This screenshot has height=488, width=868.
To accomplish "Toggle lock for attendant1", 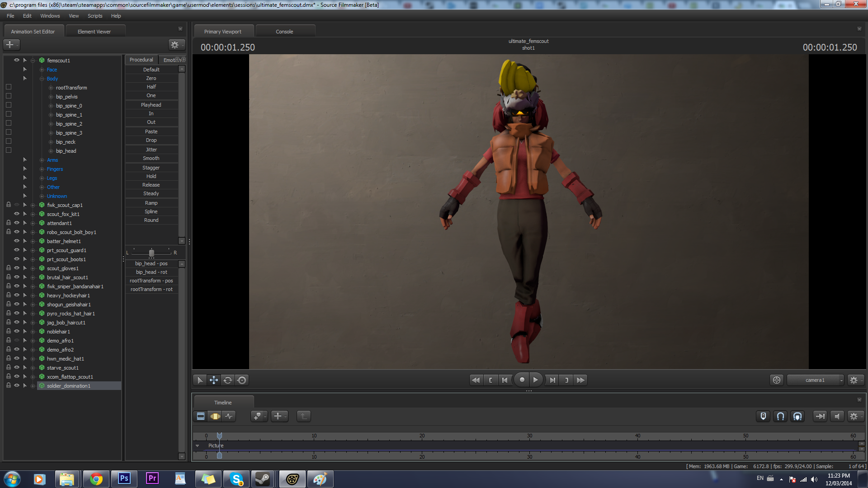I will point(8,223).
